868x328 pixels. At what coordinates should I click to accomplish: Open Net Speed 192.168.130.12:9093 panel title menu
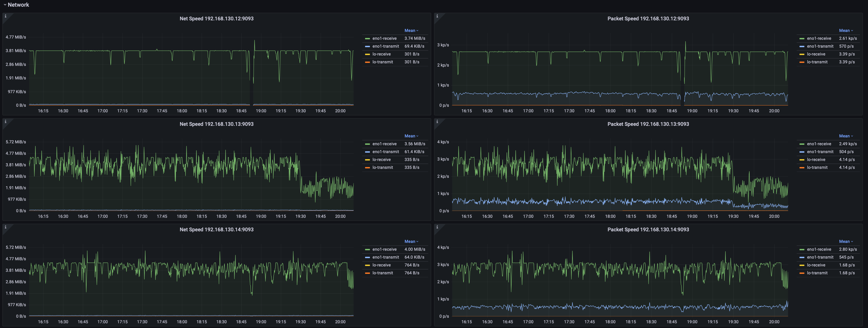[216, 19]
